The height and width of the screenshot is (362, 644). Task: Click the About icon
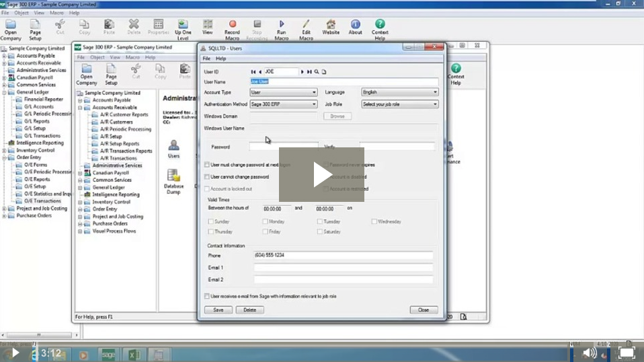355,27
